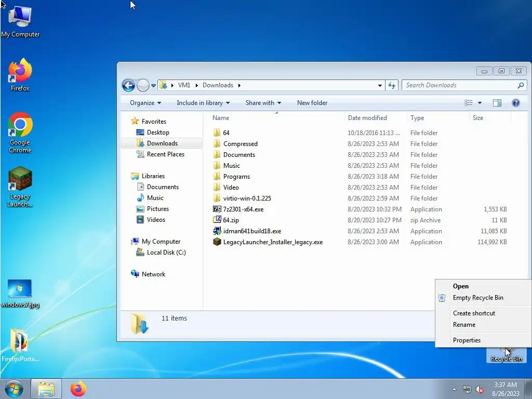Select the virtio-win-0.1.225 folder
The image size is (532, 399).
(242, 198)
